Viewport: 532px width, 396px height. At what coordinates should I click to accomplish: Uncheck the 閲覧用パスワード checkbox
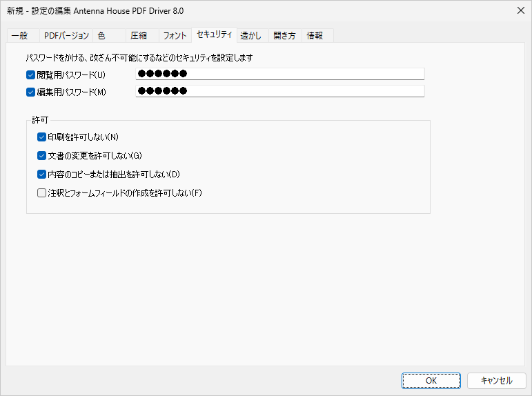tap(30, 75)
